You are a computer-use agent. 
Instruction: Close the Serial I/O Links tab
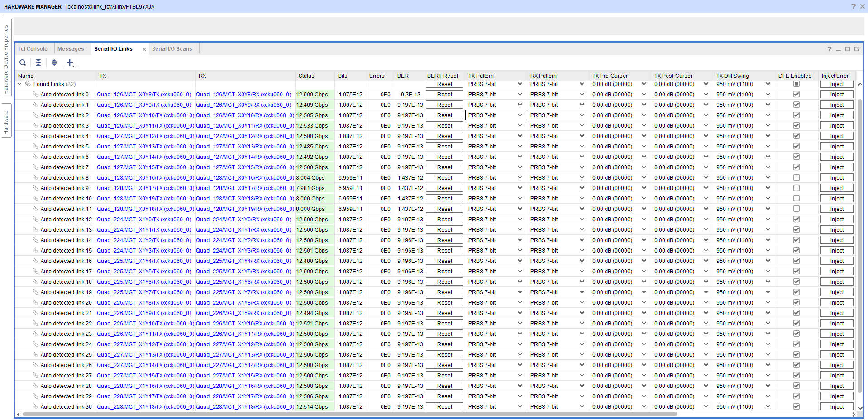(144, 49)
